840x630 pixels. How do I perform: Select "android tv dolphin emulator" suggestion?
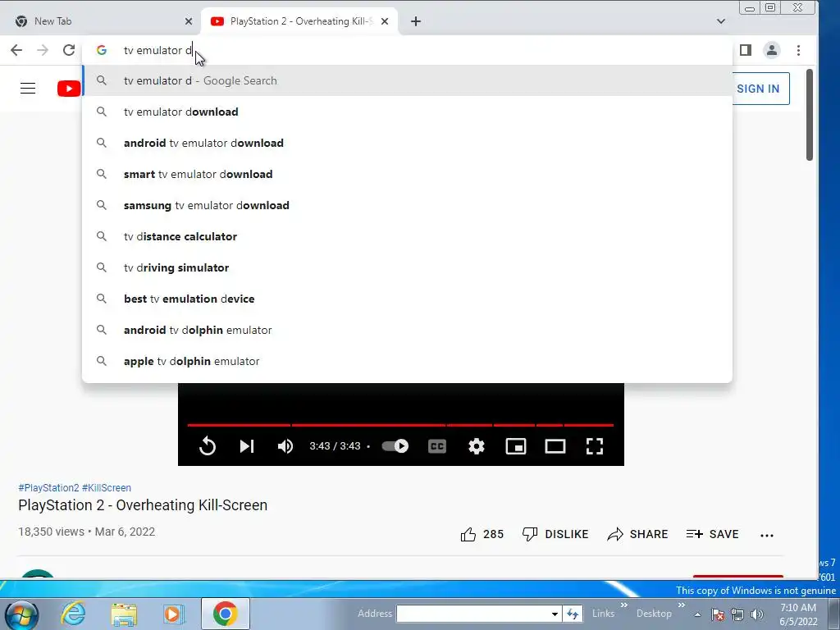(407, 330)
